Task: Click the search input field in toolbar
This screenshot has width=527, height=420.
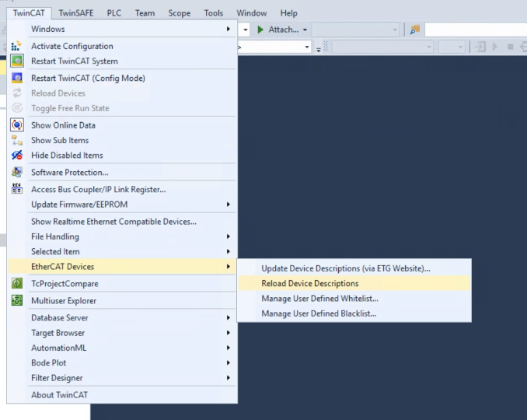Action: click(x=476, y=30)
